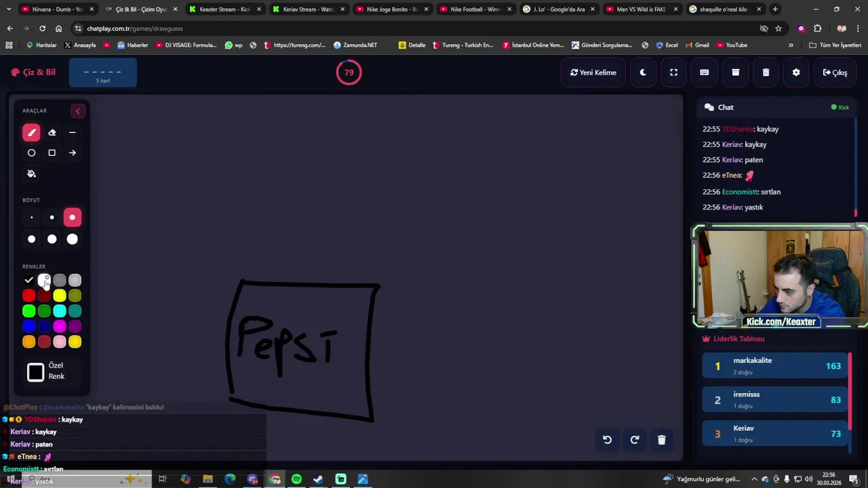Select the circle shape tool
The image size is (868, 488).
[x=31, y=153]
